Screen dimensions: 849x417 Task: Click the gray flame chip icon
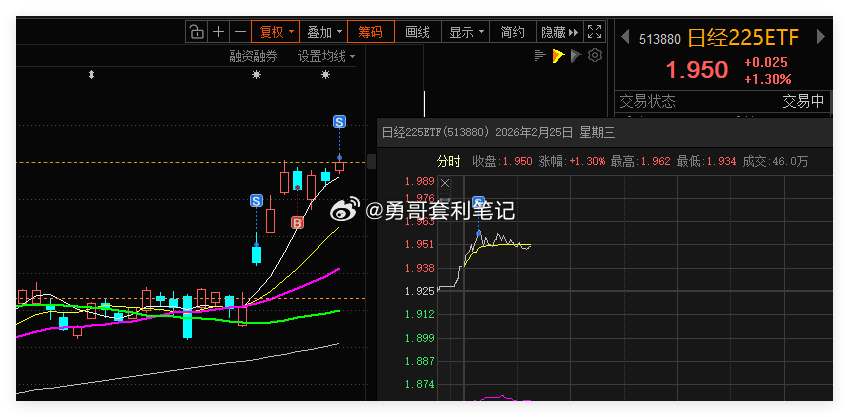click(576, 55)
